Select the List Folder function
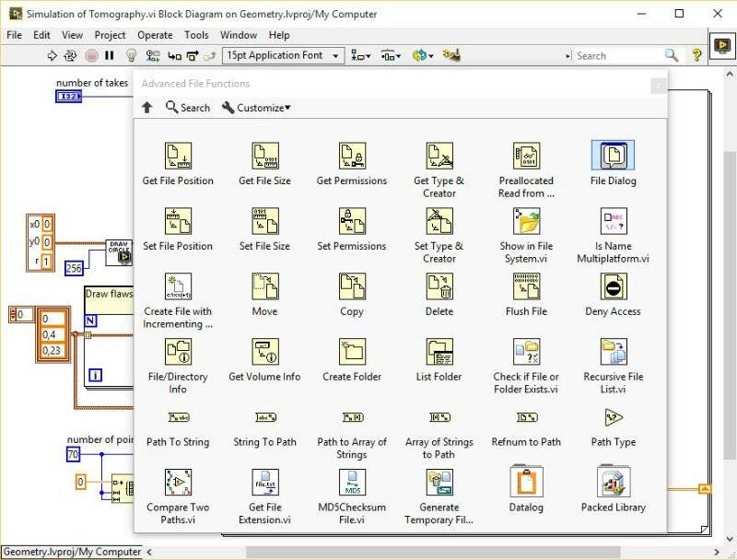The width and height of the screenshot is (737, 560). [x=439, y=352]
